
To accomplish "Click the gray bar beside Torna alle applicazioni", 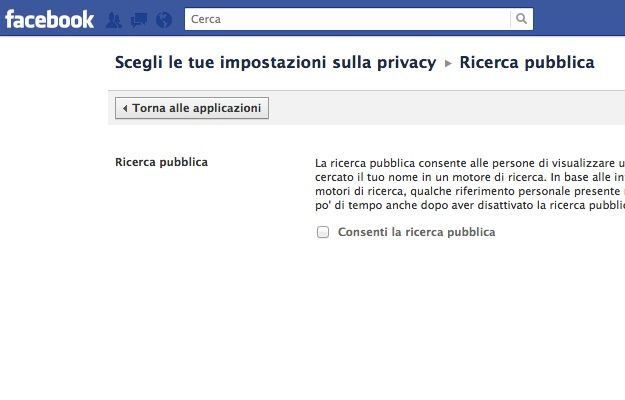I will pos(446,108).
